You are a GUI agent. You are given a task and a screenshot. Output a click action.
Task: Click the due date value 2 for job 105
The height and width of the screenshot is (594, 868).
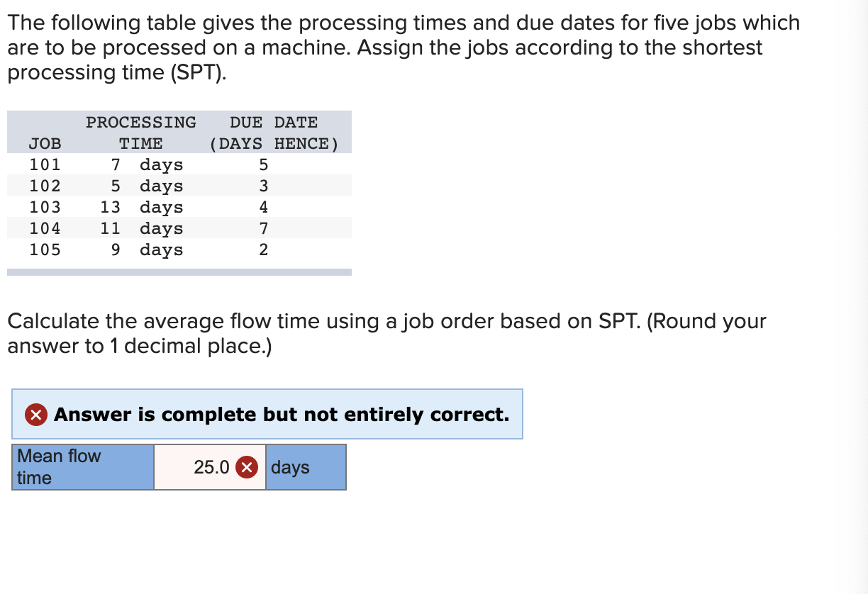pyautogui.click(x=263, y=249)
